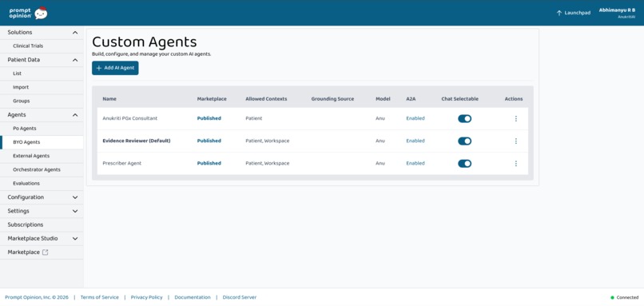Open Subscriptions in the sidebar
644x306 pixels.
(42, 225)
